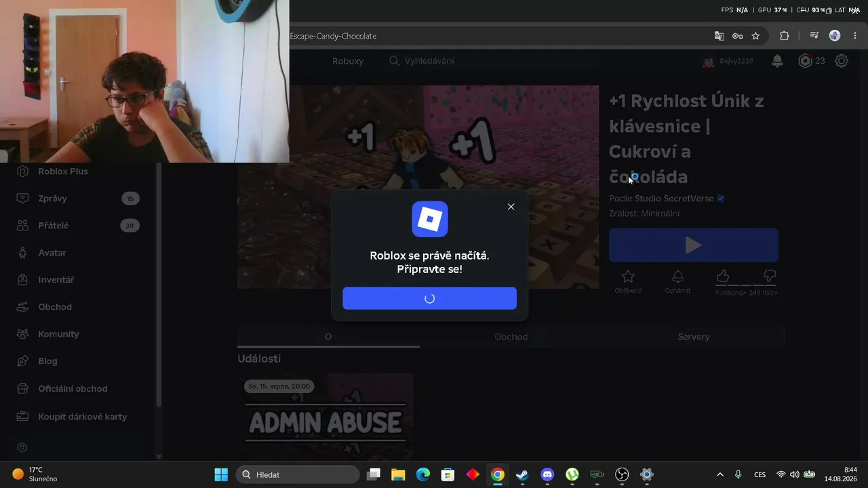
Task: Click the Blog sidebar icon
Action: 23,361
